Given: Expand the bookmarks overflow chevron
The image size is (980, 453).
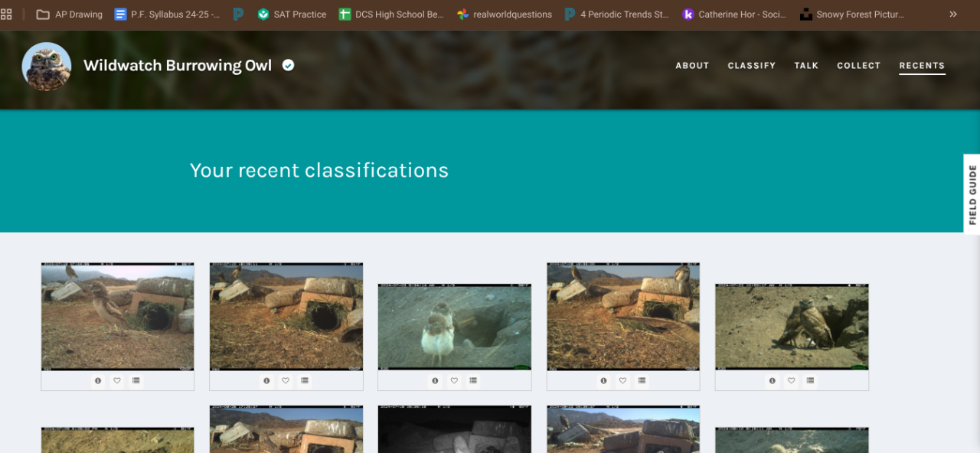Looking at the screenshot, I should [953, 14].
